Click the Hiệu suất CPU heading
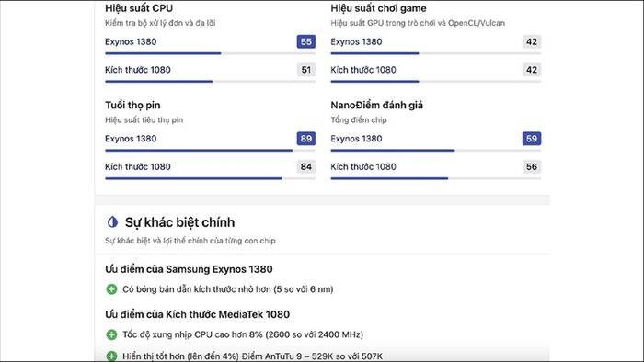 point(139,8)
